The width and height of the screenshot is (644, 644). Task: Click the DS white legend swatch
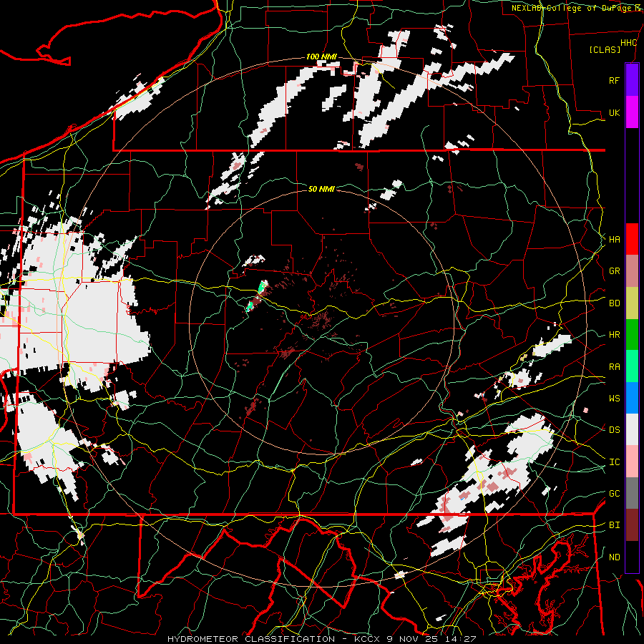pyautogui.click(x=632, y=429)
